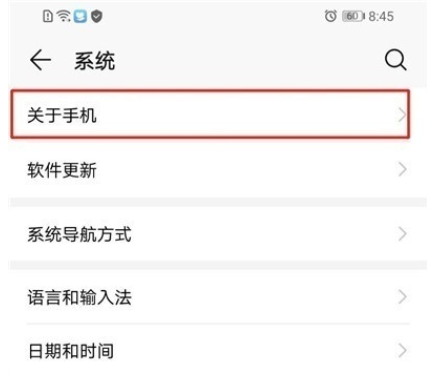The width and height of the screenshot is (429, 375).
Task: Go to 语言和输入法 settings
Action: tap(210, 297)
